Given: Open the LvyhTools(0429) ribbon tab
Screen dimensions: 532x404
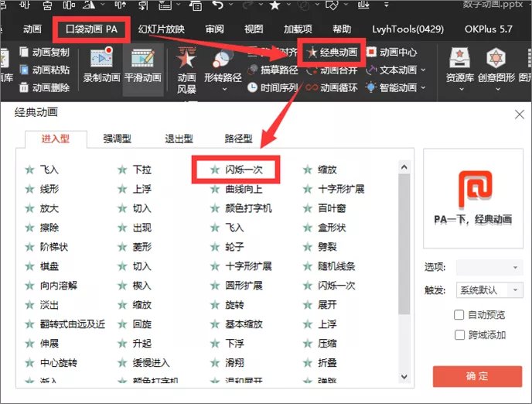Looking at the screenshot, I should [408, 29].
